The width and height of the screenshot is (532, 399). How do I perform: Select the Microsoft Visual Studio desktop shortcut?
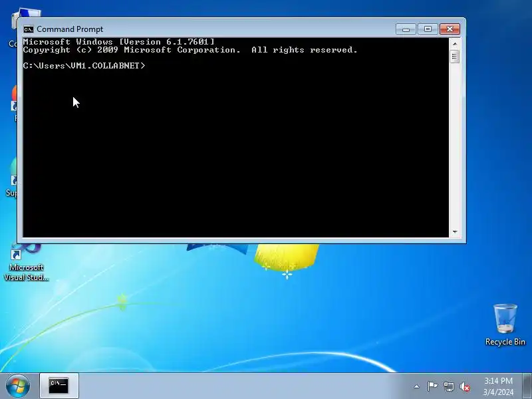click(x=26, y=263)
